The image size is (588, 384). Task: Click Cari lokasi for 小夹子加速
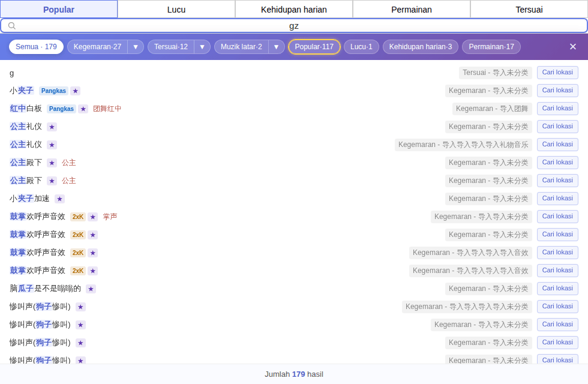click(557, 199)
